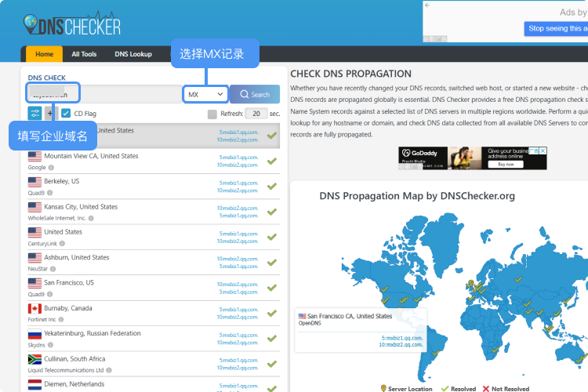Open the MX record type dropdown
Viewport: 588px width, 392px height.
tap(205, 94)
